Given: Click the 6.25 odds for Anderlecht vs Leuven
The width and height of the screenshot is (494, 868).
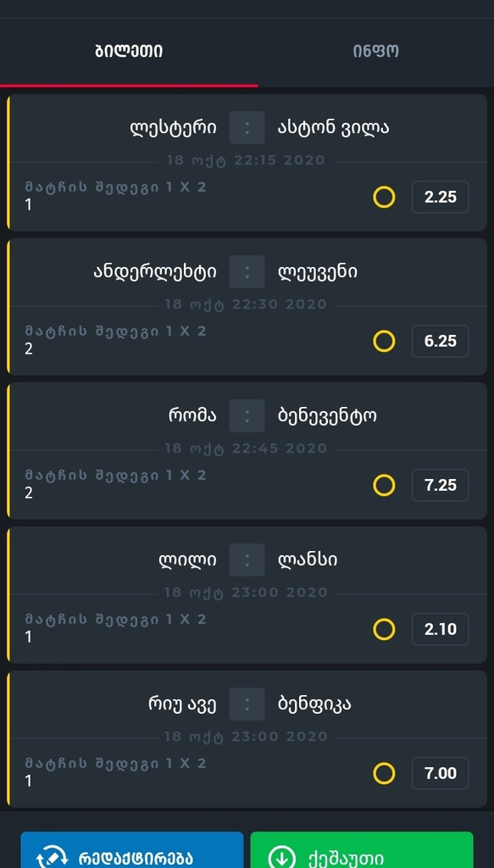Looking at the screenshot, I should pyautogui.click(x=440, y=341).
